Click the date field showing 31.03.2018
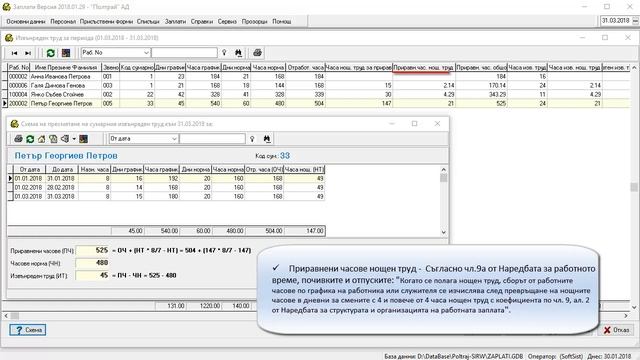Viewport: 640px width, 360px height. [616, 21]
